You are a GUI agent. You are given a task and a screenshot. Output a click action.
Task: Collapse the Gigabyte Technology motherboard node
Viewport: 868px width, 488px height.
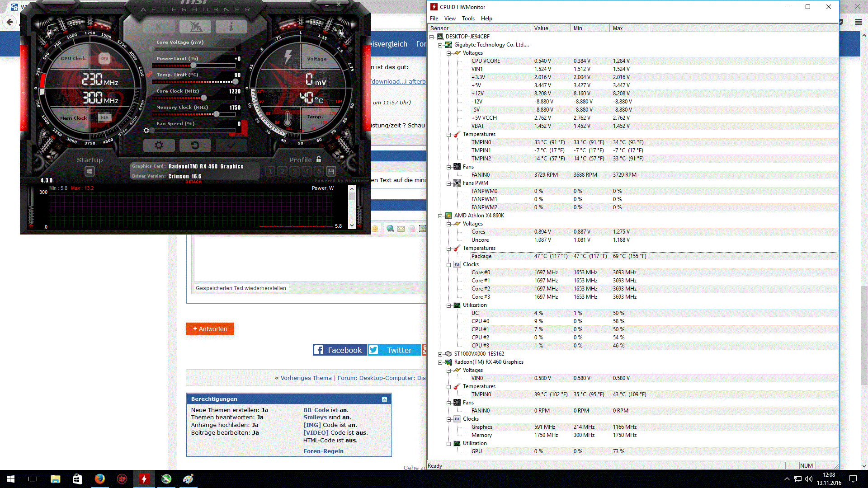(440, 45)
